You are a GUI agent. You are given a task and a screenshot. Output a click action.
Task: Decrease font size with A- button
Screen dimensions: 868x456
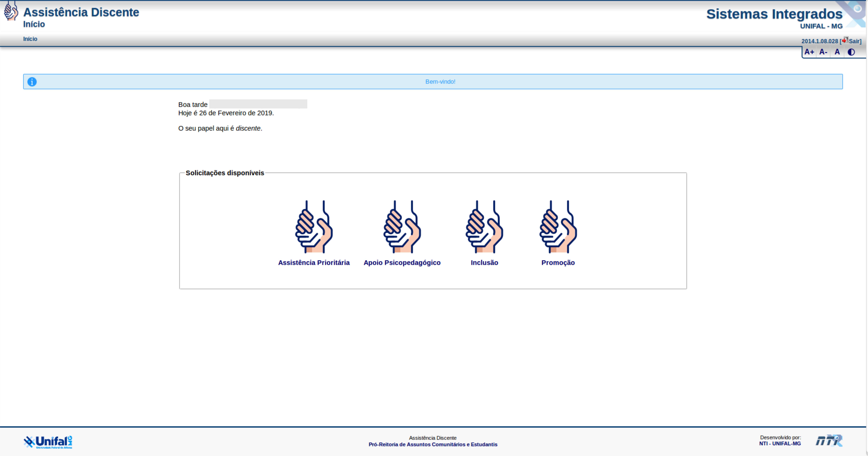click(x=823, y=52)
